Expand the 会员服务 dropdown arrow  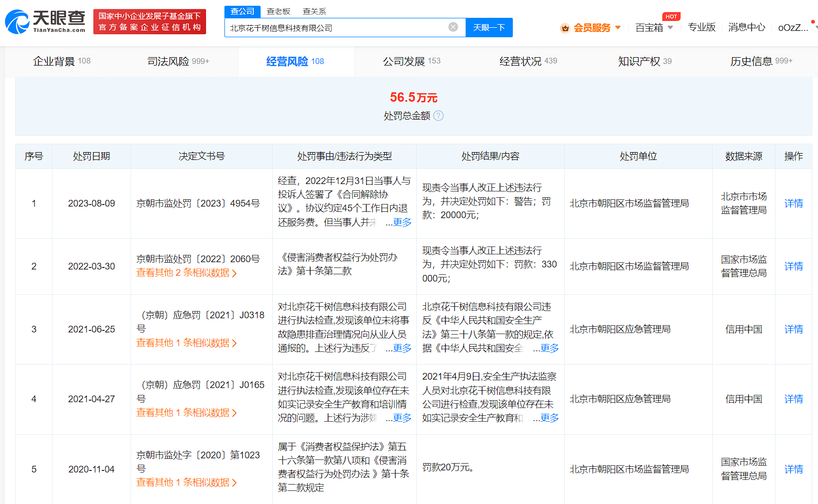pos(618,27)
